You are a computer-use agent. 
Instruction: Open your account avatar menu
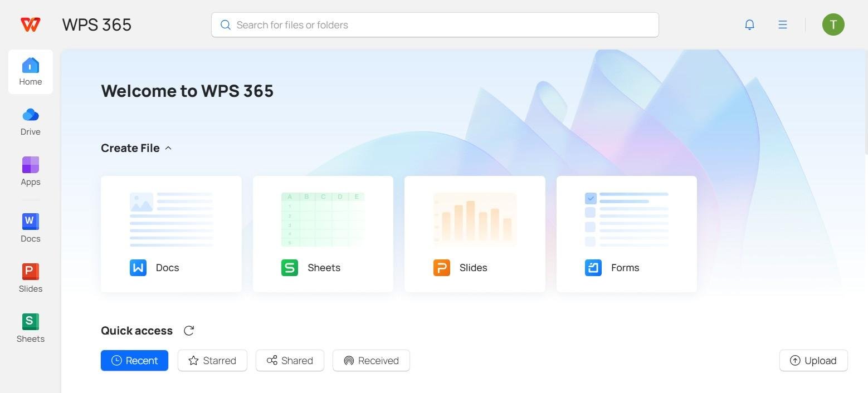point(833,24)
